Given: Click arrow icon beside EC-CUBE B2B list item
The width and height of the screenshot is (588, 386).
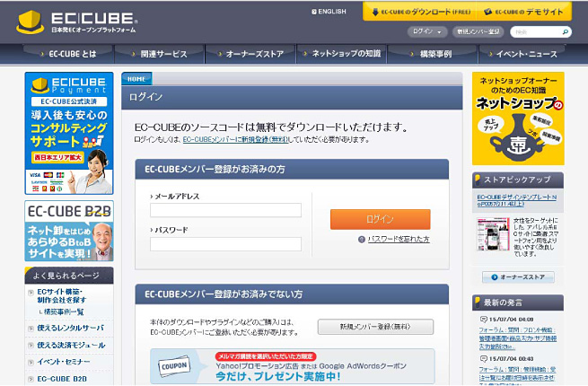Looking at the screenshot, I should pos(31,379).
